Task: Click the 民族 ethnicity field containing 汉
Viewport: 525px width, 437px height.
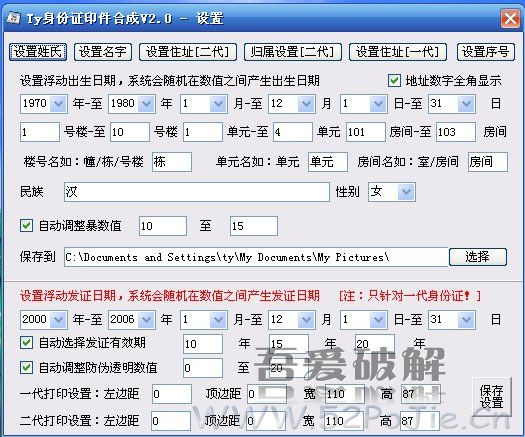Action: pyautogui.click(x=197, y=192)
